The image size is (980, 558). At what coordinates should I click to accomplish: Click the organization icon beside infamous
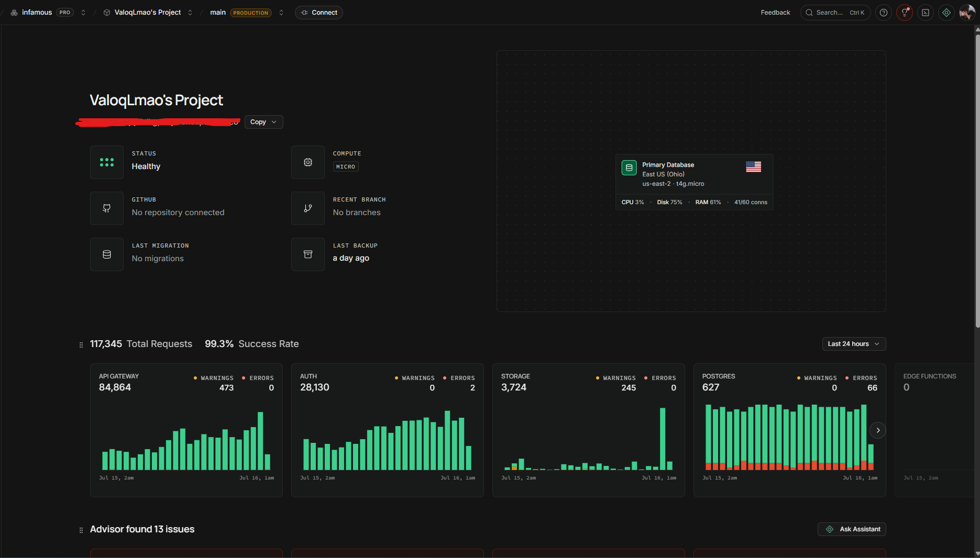[x=14, y=13]
